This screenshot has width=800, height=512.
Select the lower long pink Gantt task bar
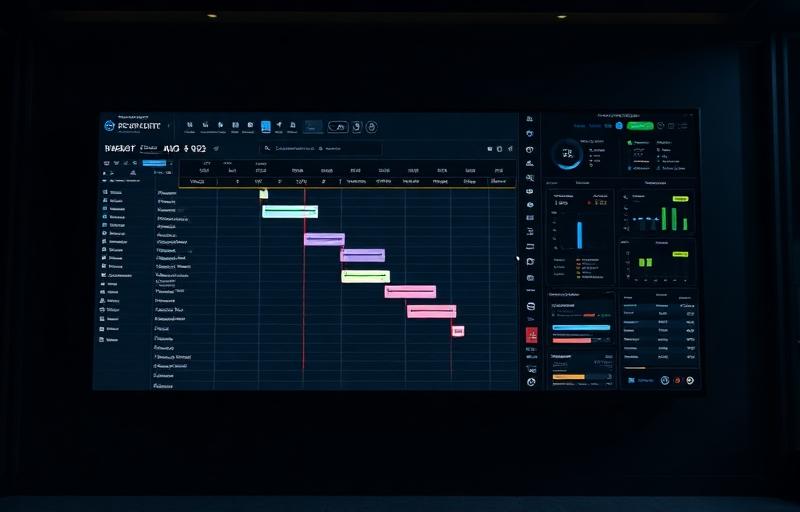(432, 311)
